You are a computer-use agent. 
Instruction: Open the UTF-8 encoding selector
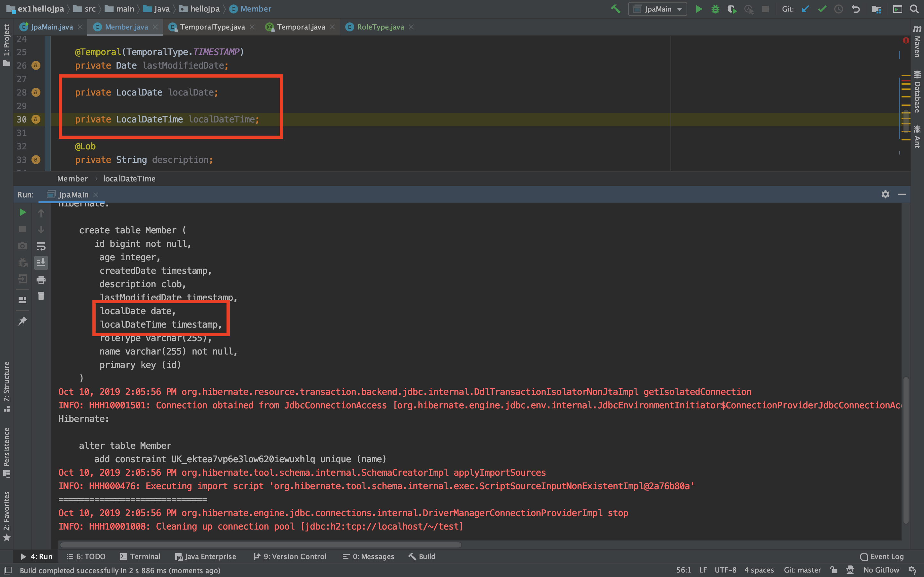(x=725, y=570)
